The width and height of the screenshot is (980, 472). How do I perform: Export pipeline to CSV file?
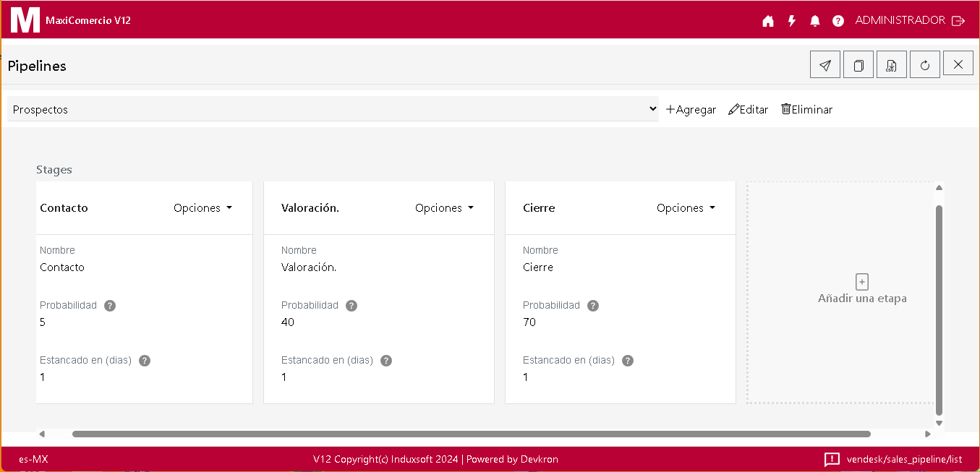(x=892, y=65)
